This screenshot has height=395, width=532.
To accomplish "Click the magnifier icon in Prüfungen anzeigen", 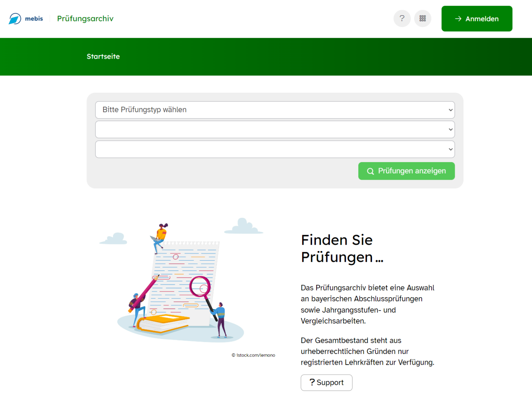I will click(x=370, y=171).
